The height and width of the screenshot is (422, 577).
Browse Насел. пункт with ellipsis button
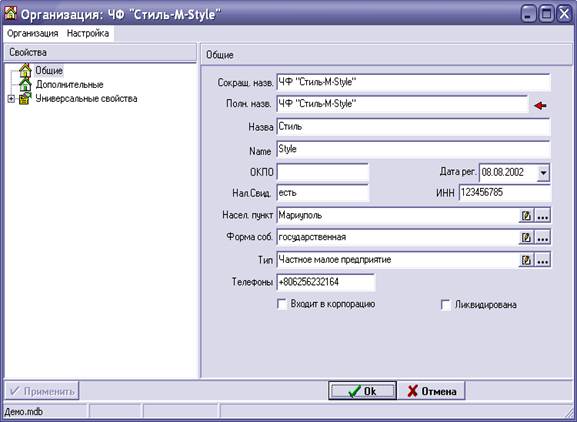pos(542,216)
